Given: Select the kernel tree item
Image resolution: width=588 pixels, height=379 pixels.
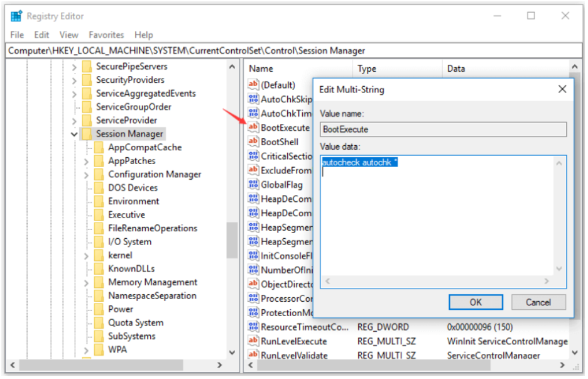Looking at the screenshot, I should click(x=120, y=256).
